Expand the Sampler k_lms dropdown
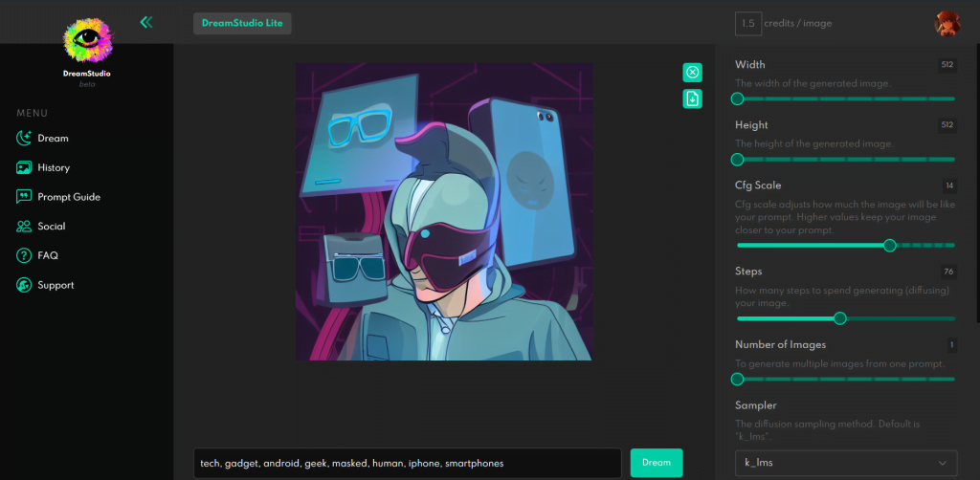 pos(846,463)
